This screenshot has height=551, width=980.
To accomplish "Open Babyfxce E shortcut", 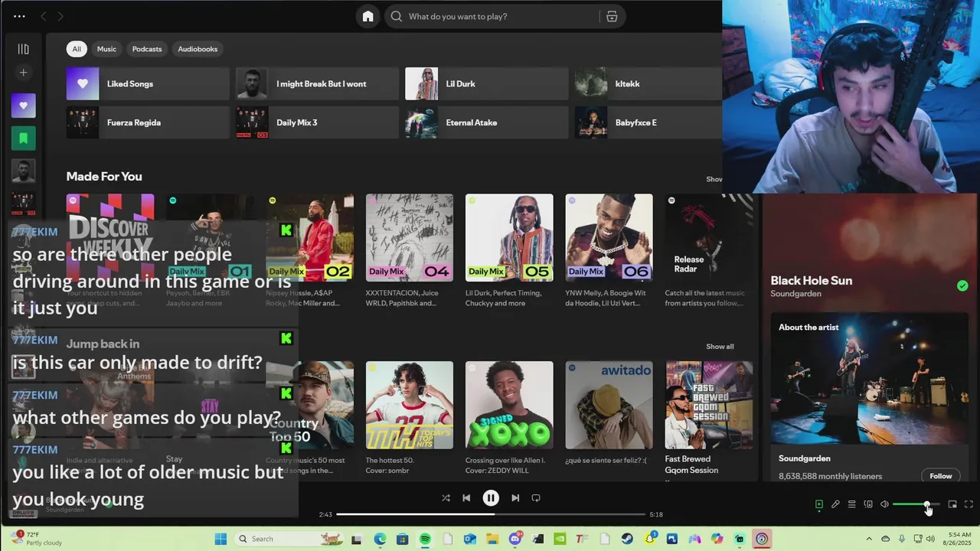I will 648,122.
